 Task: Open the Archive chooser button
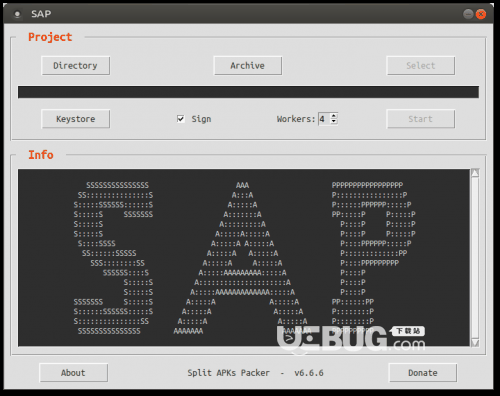point(248,66)
